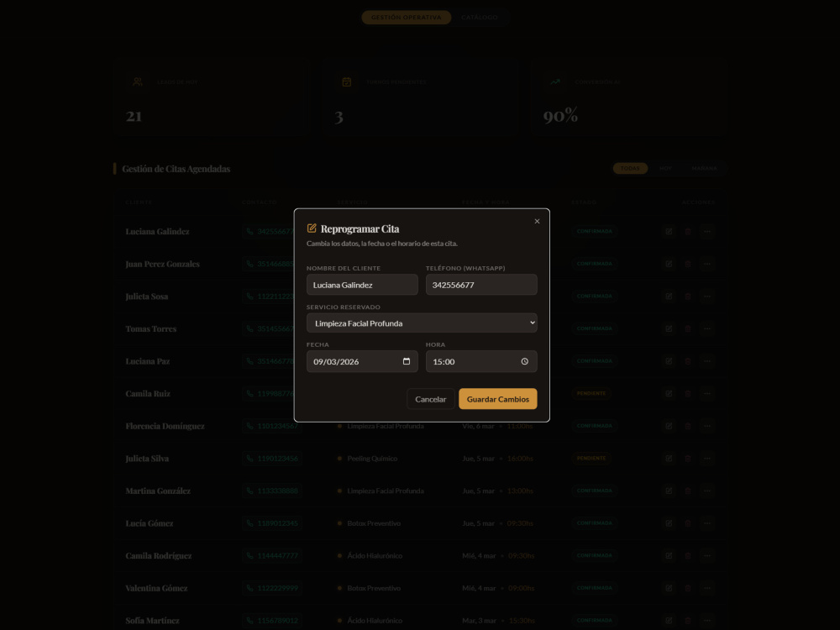The width and height of the screenshot is (840, 630).
Task: Click Peeling Químico service in Julieta Silva row
Action: 372,459
